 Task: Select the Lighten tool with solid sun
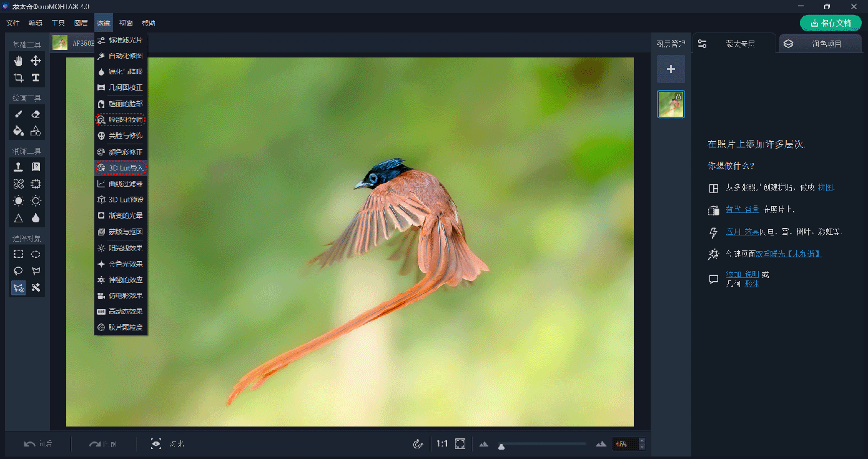[19, 200]
